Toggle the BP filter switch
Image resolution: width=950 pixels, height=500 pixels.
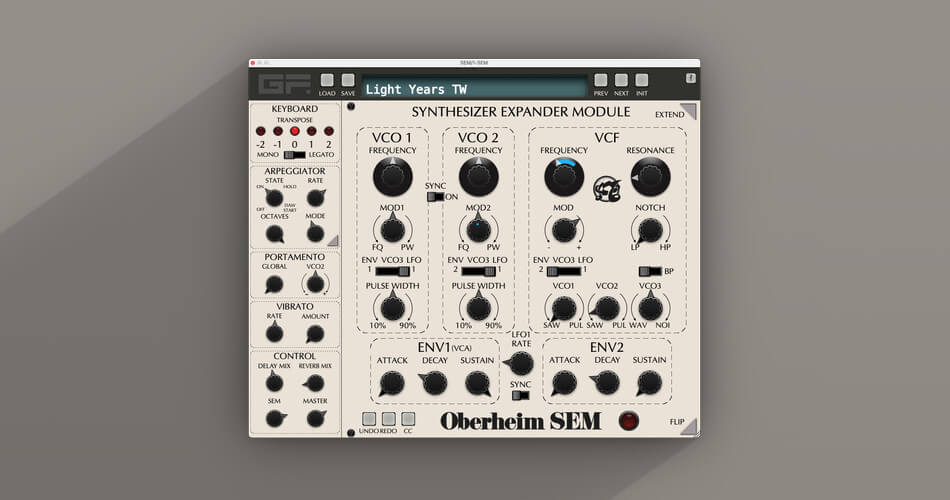point(650,272)
